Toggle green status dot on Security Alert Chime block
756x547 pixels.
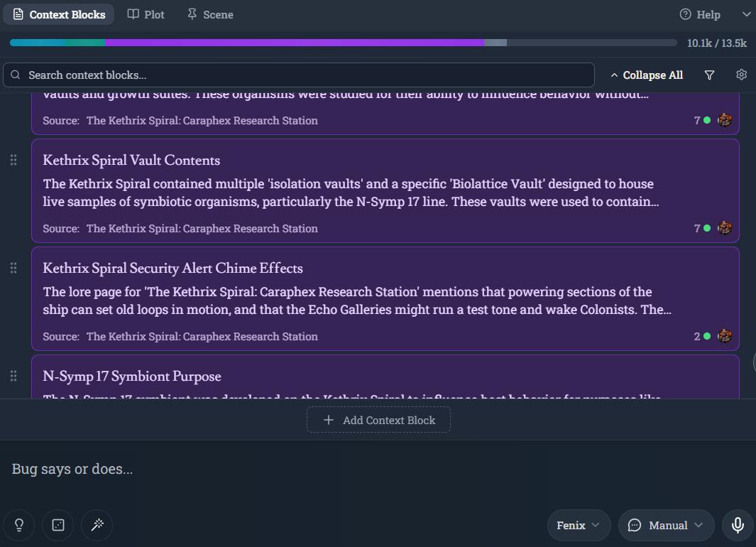pyautogui.click(x=707, y=337)
